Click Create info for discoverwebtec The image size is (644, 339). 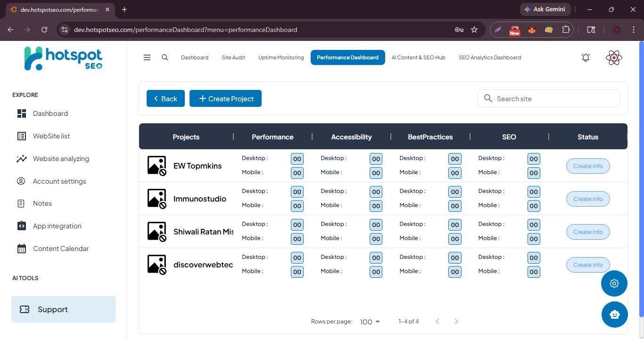point(588,265)
